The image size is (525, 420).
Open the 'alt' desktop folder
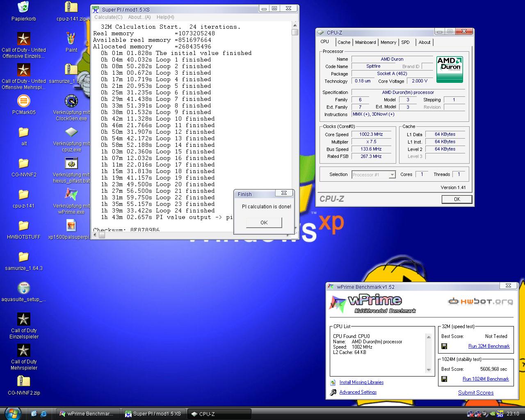pyautogui.click(x=24, y=132)
